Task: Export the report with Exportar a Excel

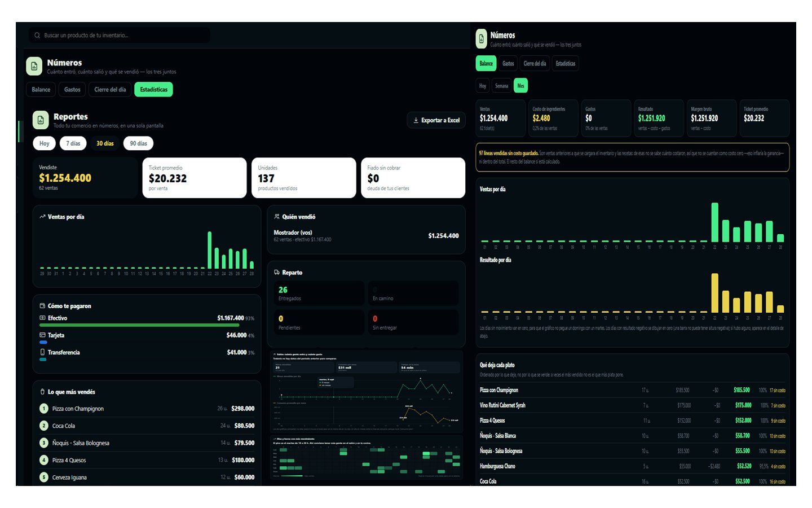Action: [436, 120]
